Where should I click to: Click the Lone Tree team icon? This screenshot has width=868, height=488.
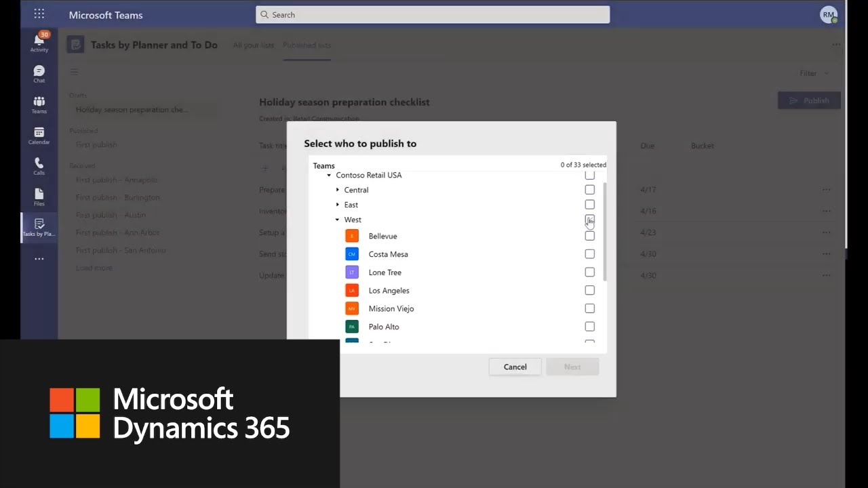(x=351, y=272)
